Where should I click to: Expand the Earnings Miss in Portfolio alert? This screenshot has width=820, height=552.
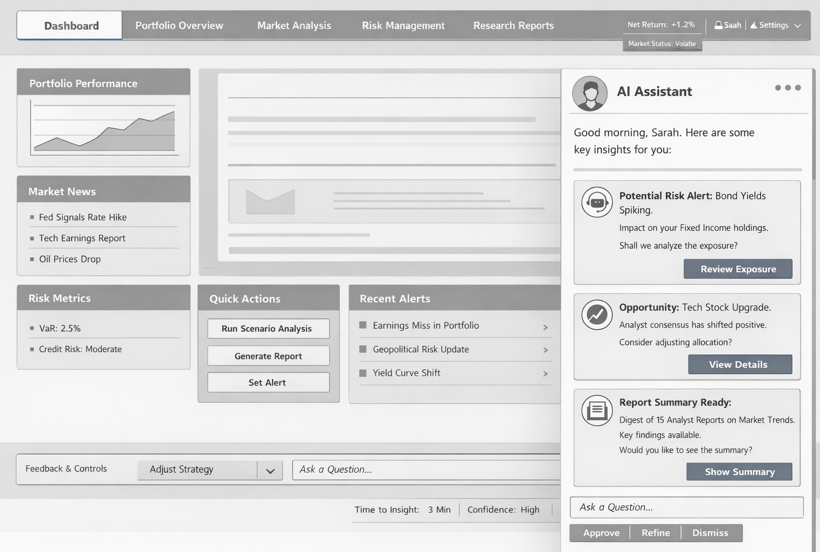coord(545,326)
